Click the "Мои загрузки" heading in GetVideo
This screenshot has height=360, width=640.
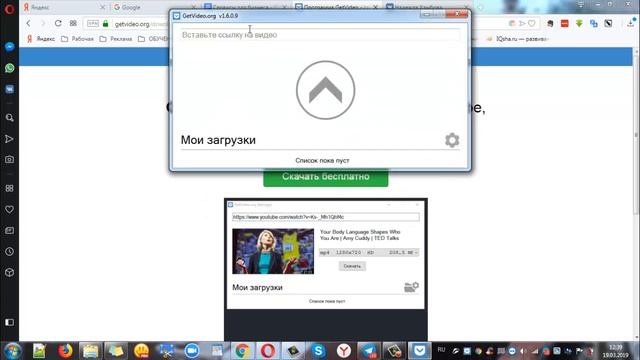click(218, 140)
